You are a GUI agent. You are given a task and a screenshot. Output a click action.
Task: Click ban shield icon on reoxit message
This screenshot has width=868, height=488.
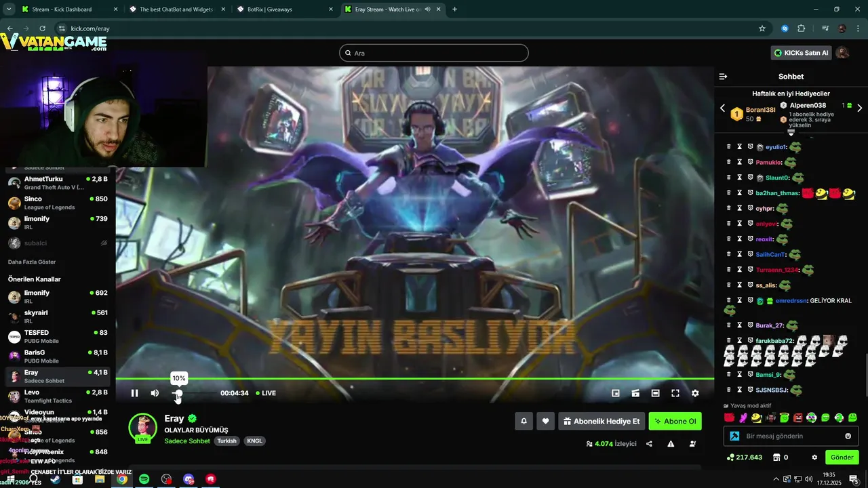click(751, 239)
